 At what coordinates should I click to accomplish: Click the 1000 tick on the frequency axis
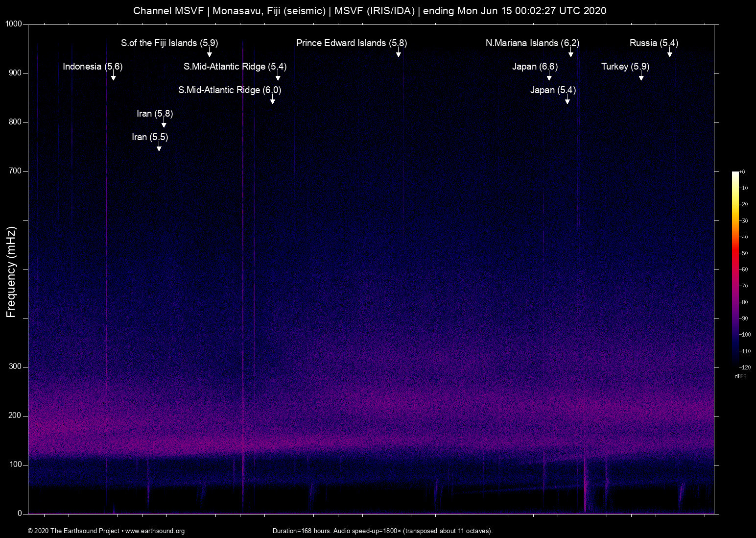point(14,24)
